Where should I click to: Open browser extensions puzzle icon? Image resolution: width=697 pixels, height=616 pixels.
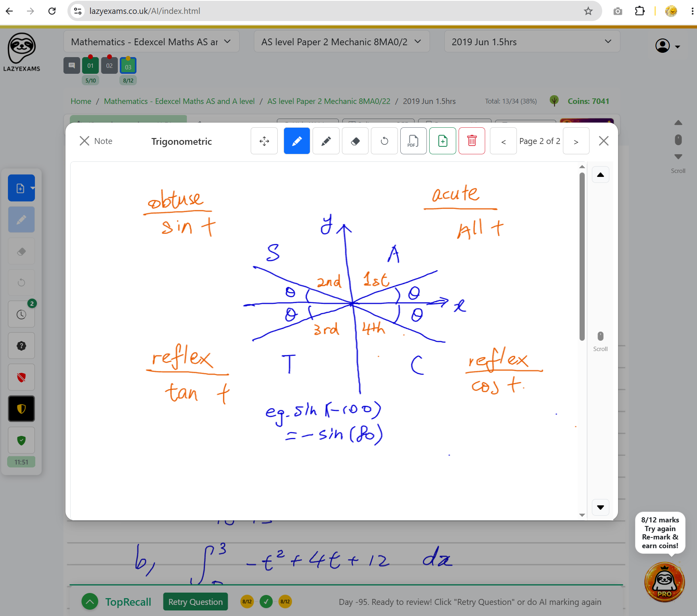point(639,11)
